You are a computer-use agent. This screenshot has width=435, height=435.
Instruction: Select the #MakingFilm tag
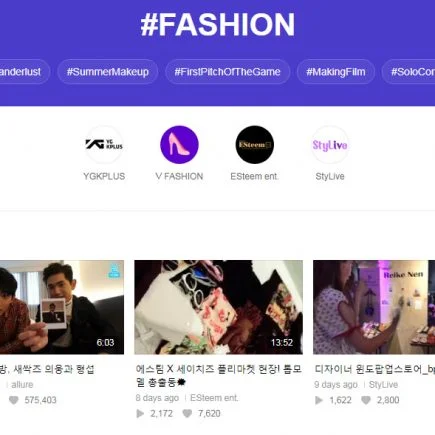(x=336, y=72)
